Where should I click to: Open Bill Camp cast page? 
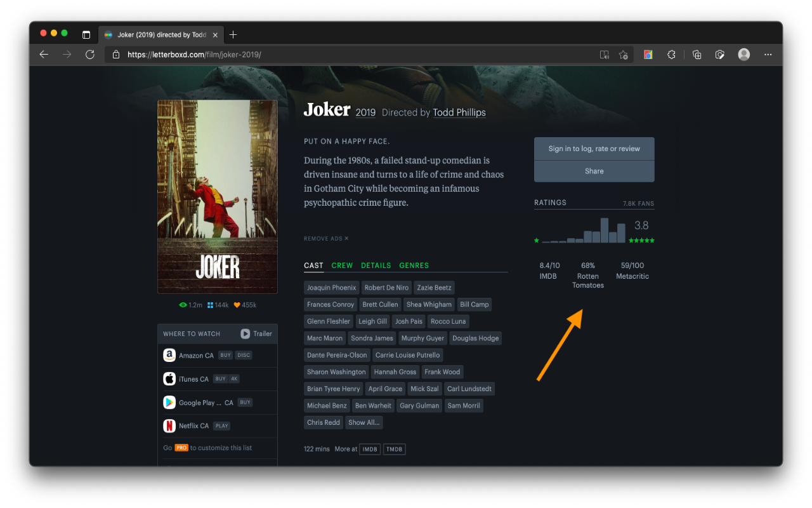point(475,305)
